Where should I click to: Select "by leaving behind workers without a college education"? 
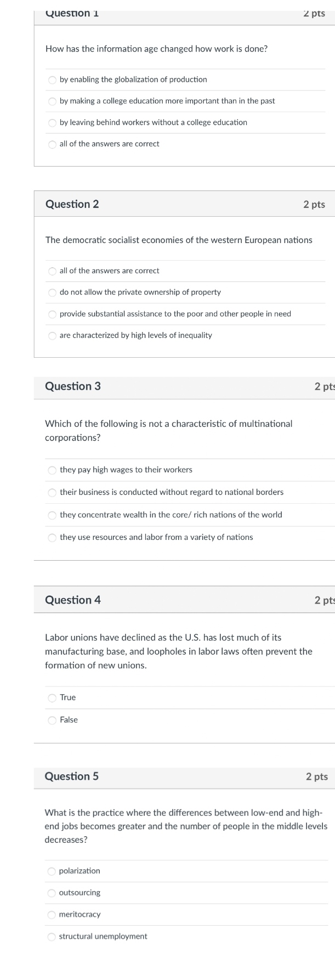click(52, 122)
